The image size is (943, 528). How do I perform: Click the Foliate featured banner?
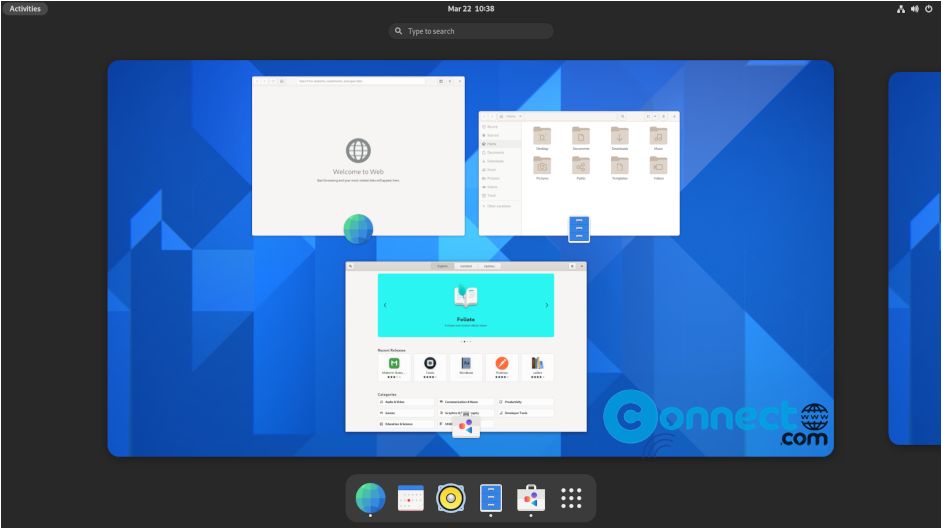click(466, 305)
